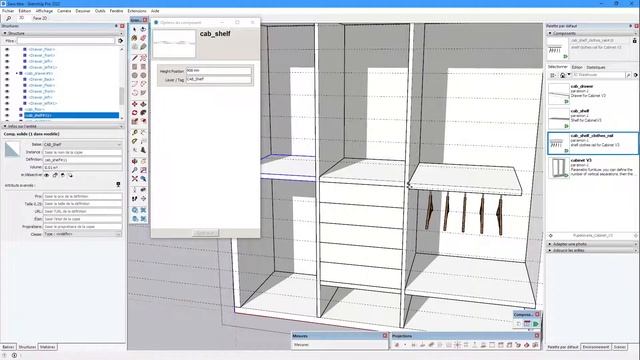Click the Structure filter export arrow icon
The image size is (640, 360).
click(x=120, y=41)
